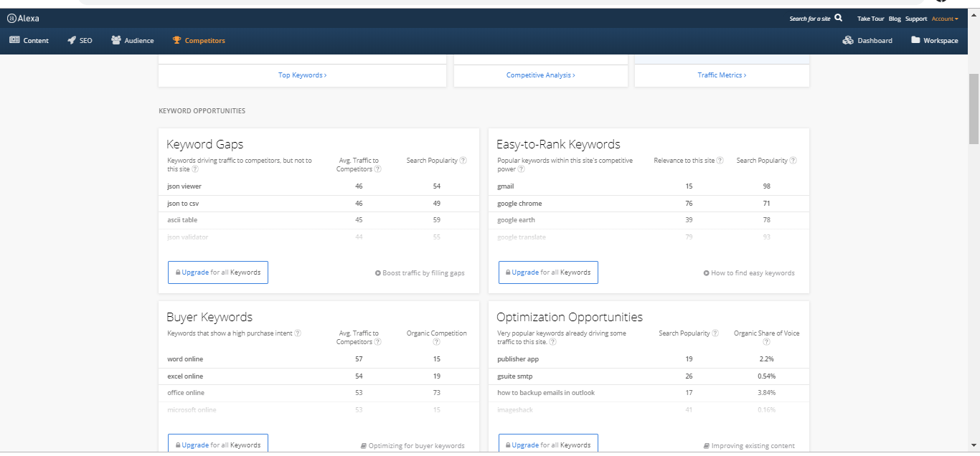
Task: Click the 3.84% share of voice value
Action: click(766, 393)
